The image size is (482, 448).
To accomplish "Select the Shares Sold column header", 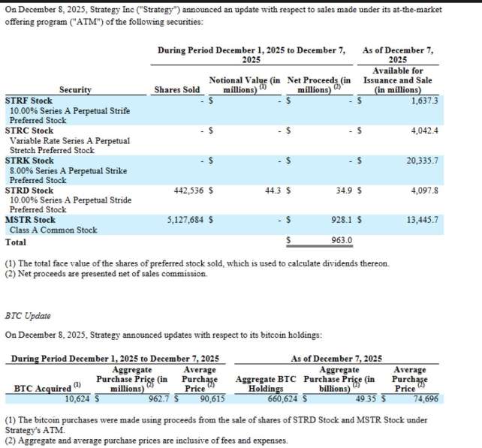I will (x=177, y=90).
